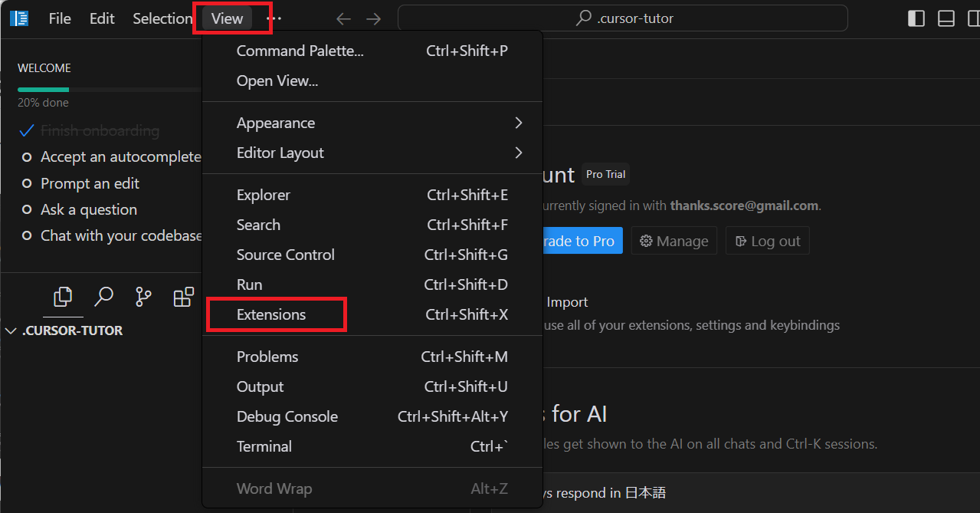The image size is (980, 513).
Task: Open the Explorer files icon in sidebar
Action: 63,297
